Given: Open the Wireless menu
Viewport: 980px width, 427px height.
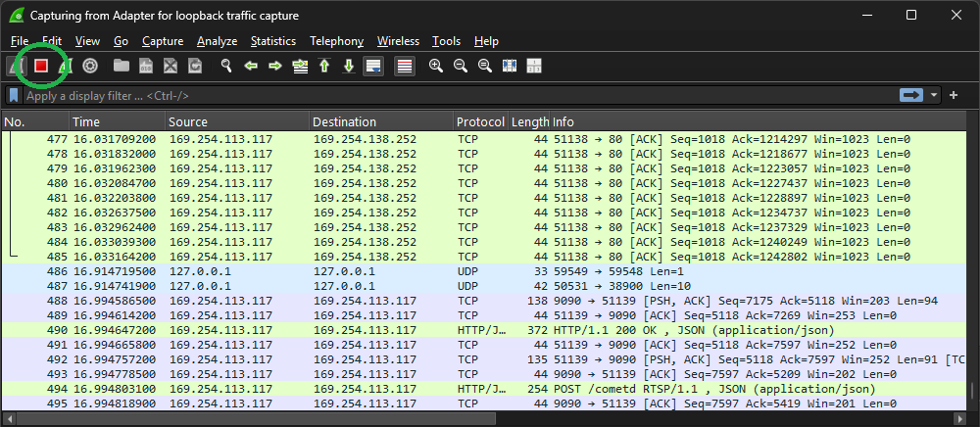Looking at the screenshot, I should click(x=398, y=41).
